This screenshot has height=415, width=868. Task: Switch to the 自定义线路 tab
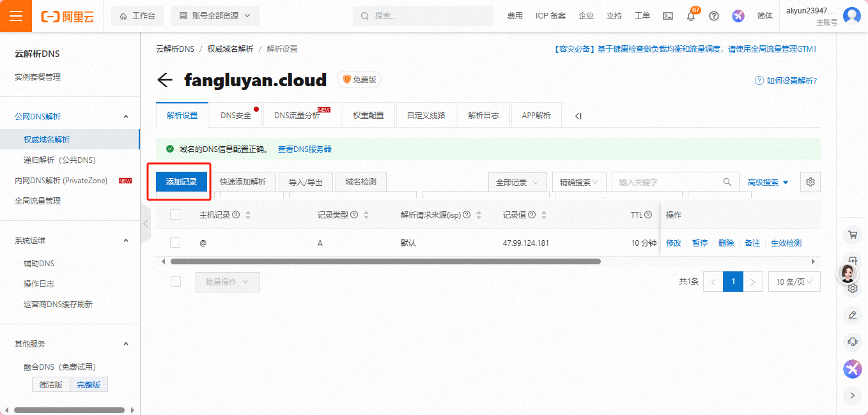pos(426,116)
